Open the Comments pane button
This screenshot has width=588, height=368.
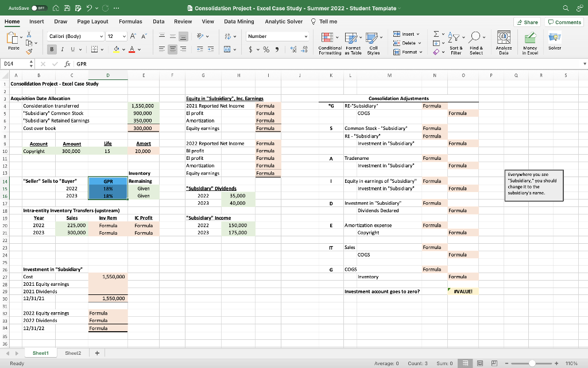click(565, 22)
